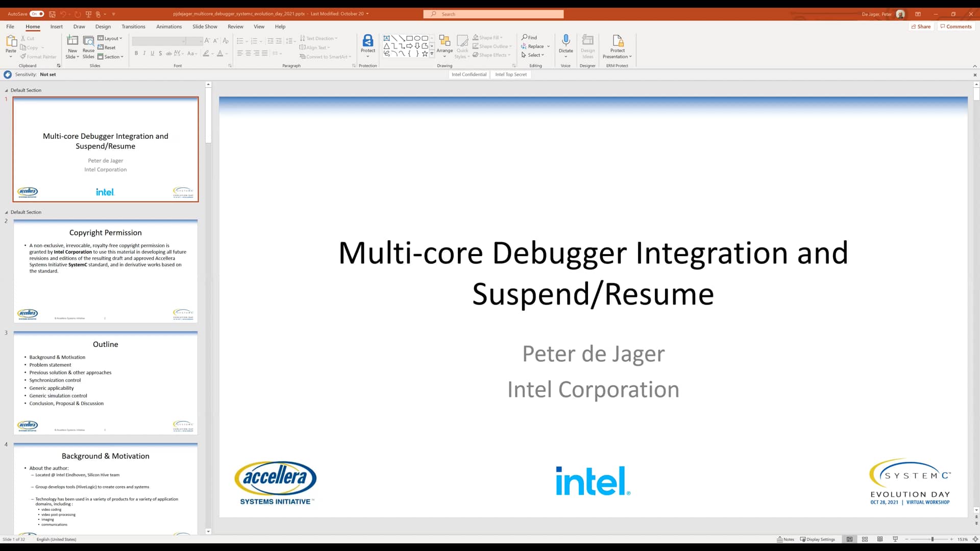Image resolution: width=980 pixels, height=551 pixels.
Task: Open Section dropdown
Action: 110,57
